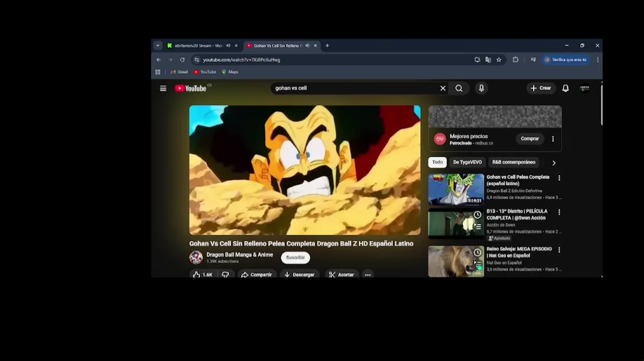Reload the current page
Viewport: 644px width, 361px height.
pyautogui.click(x=182, y=60)
